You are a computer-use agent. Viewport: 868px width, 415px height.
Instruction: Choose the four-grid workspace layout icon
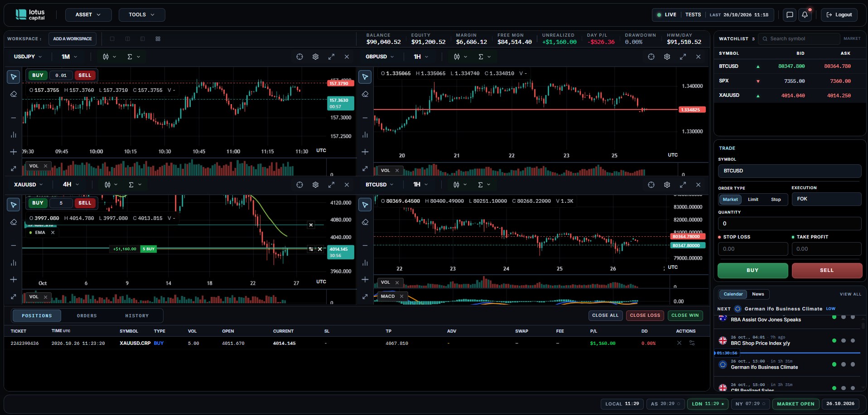coord(158,39)
